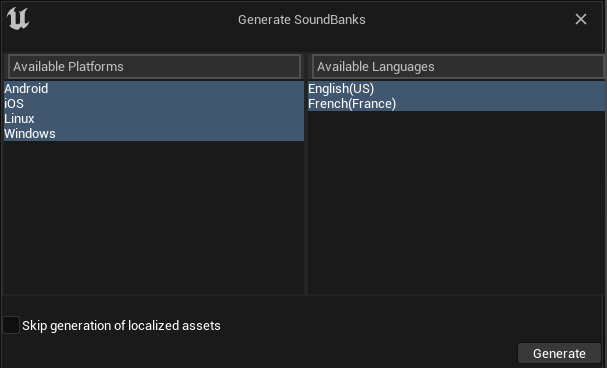Click the Generate SoundBanks title text
The image size is (607, 368).
302,20
